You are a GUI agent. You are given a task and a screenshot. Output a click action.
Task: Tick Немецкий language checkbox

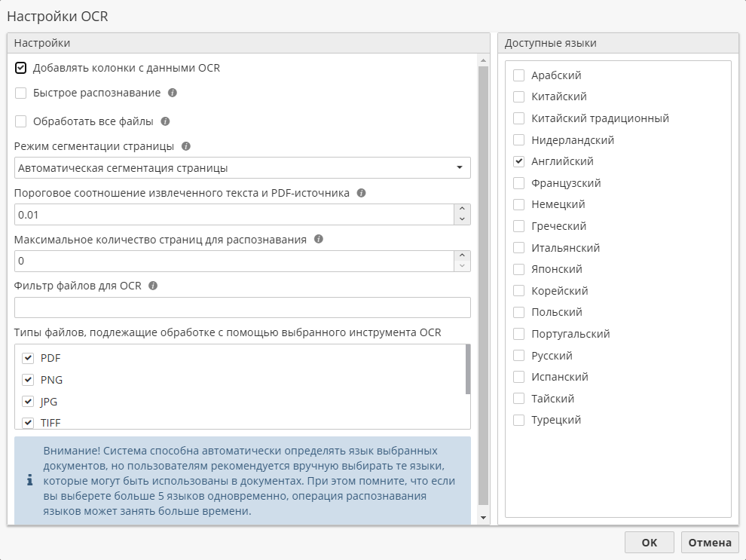point(518,204)
